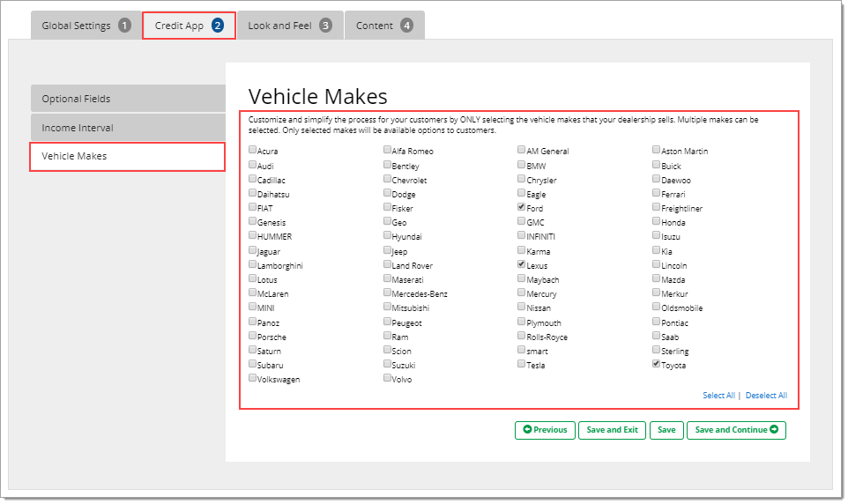Select Optional Fields in the sidebar

(x=128, y=99)
